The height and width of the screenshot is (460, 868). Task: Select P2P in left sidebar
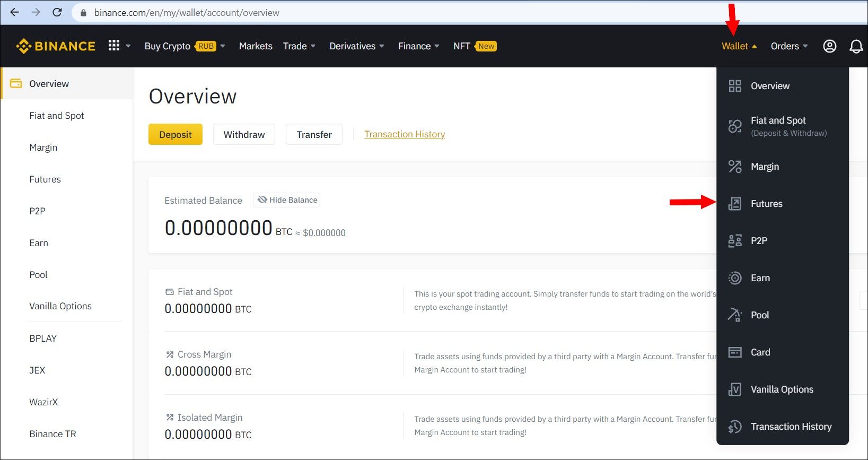[x=37, y=211]
